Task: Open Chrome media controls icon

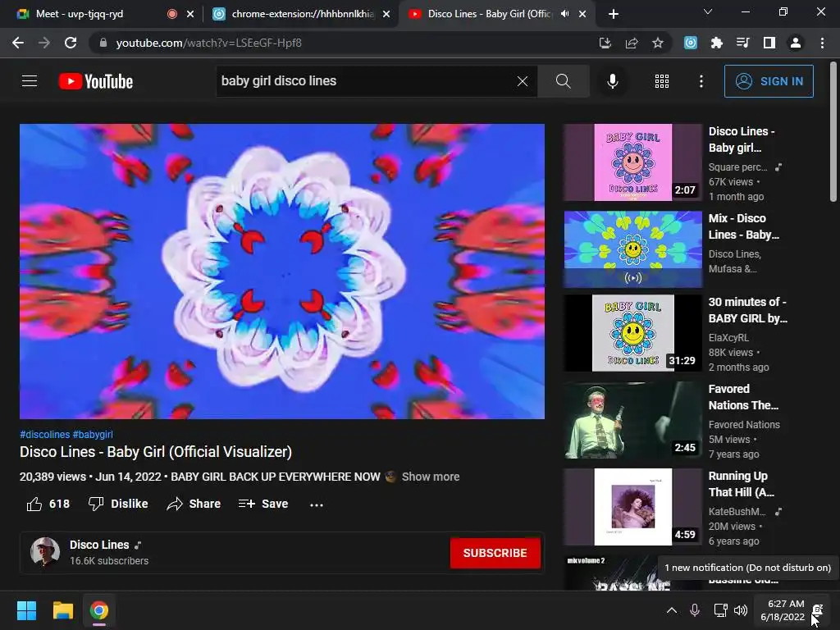Action: (743, 43)
